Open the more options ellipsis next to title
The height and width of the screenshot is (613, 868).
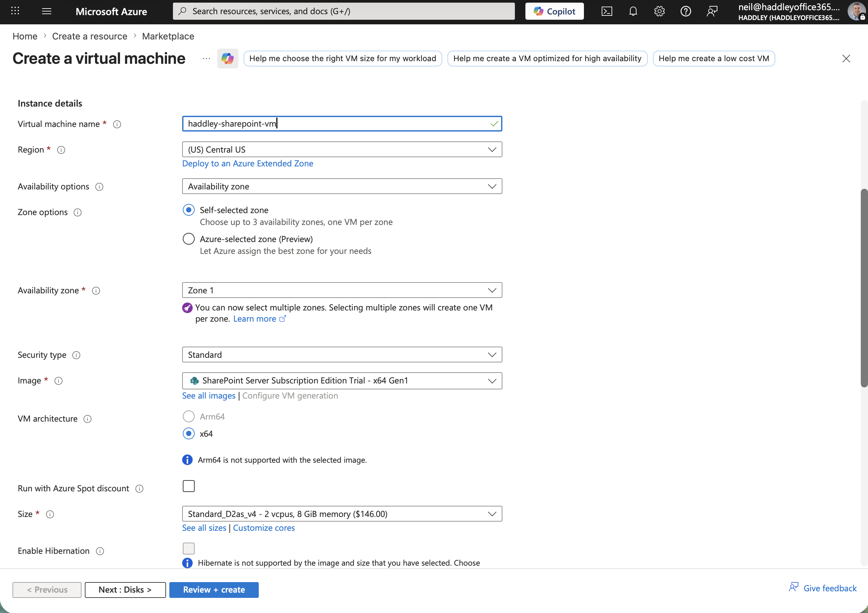(x=206, y=58)
